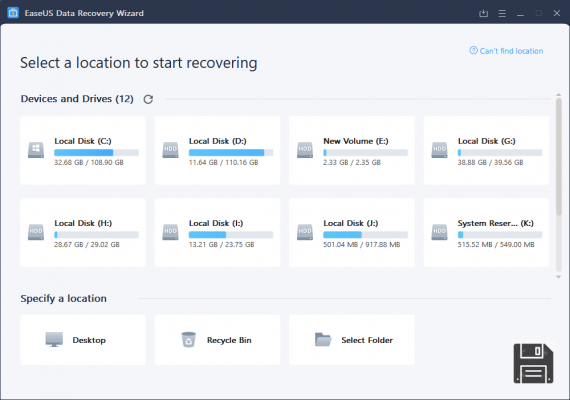This screenshot has height=400, width=570.
Task: Click the 2.33 GB / 2.35 GB size text
Action: click(x=352, y=163)
